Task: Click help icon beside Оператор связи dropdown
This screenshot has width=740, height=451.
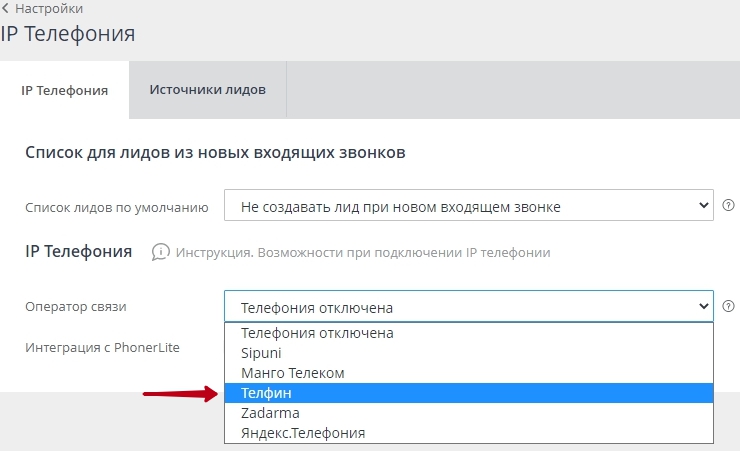Action: pyautogui.click(x=729, y=307)
